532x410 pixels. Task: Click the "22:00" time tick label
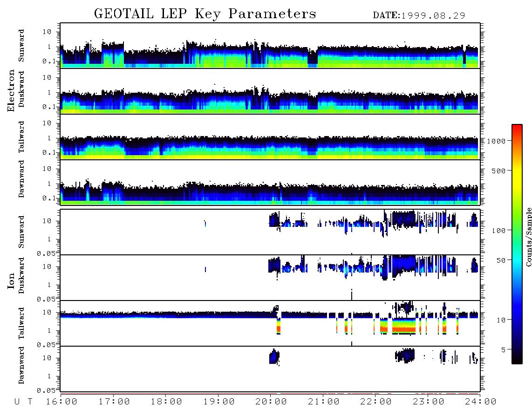coord(376,402)
